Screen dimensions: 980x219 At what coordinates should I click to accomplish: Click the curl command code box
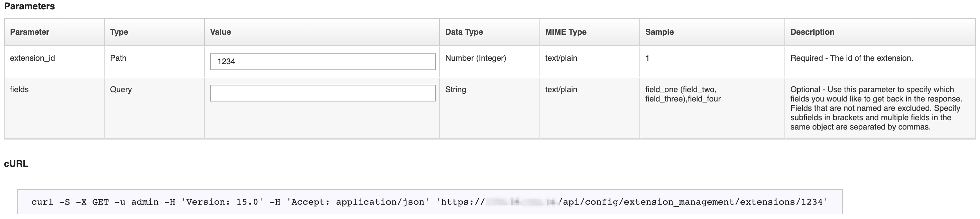coord(430,202)
